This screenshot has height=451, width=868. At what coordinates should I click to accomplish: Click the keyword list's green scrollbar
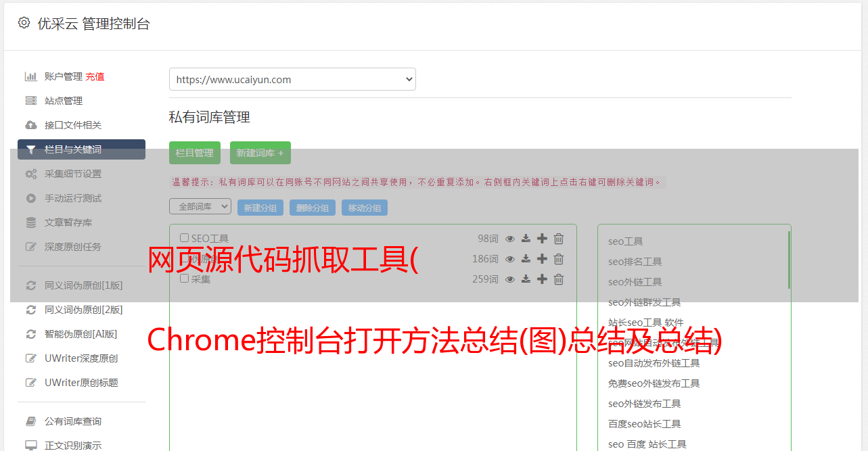[x=789, y=260]
